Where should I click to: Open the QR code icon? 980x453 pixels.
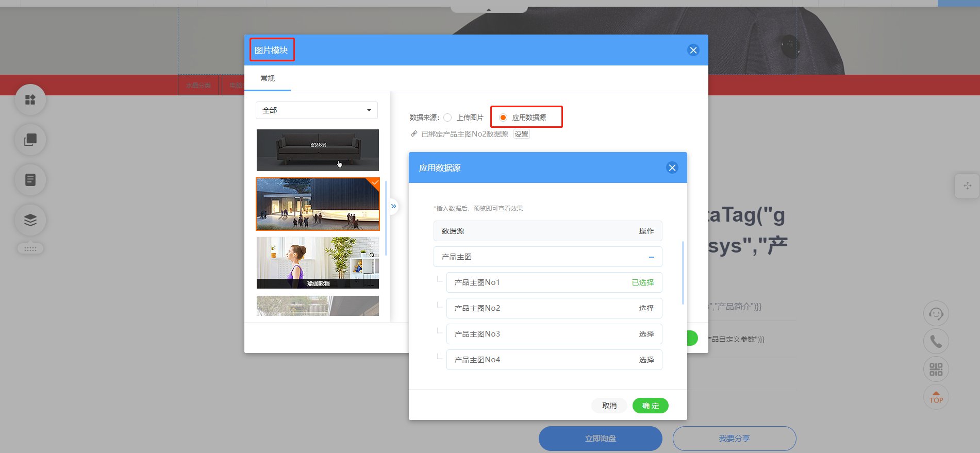click(936, 369)
